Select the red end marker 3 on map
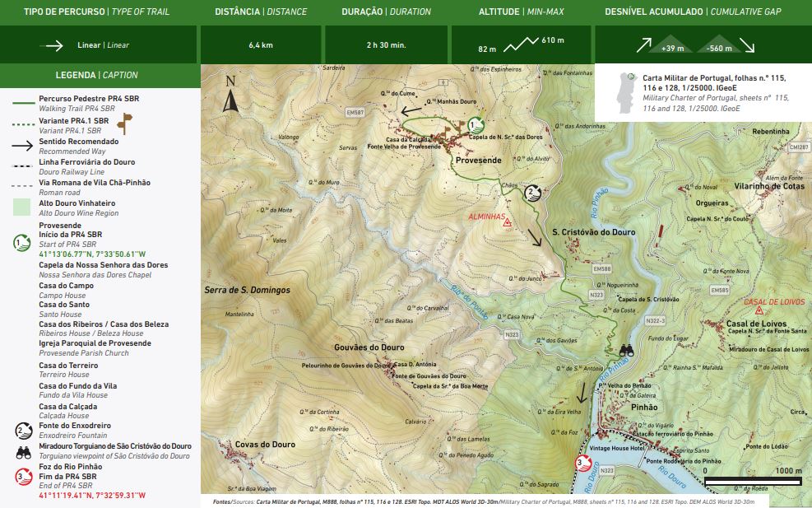Viewport: 812px width, 508px height. point(583,464)
